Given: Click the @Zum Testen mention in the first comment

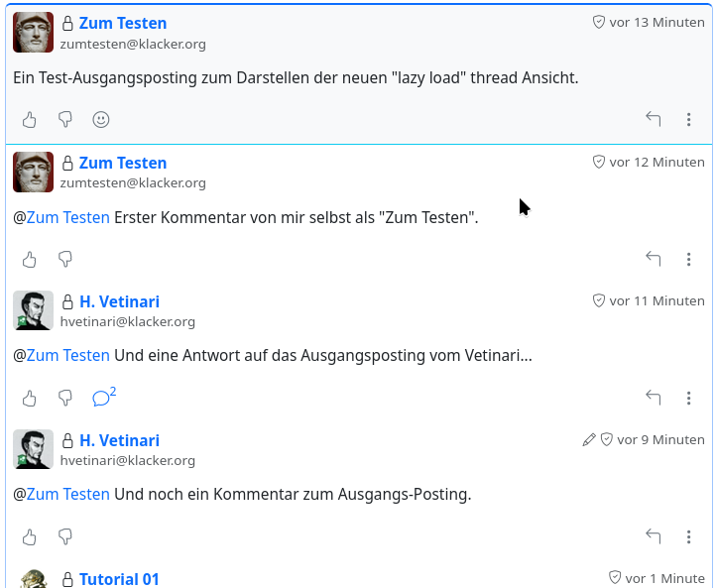Looking at the screenshot, I should point(61,217).
